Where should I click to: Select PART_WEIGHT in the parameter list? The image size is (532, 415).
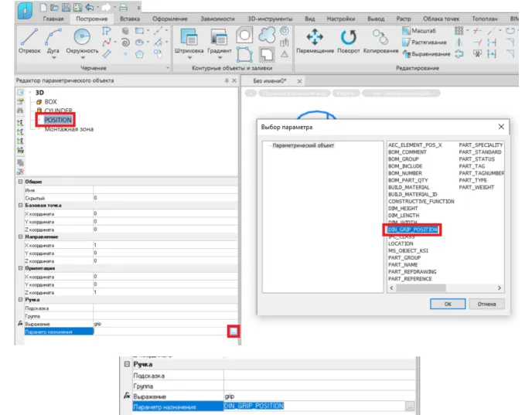click(x=476, y=187)
